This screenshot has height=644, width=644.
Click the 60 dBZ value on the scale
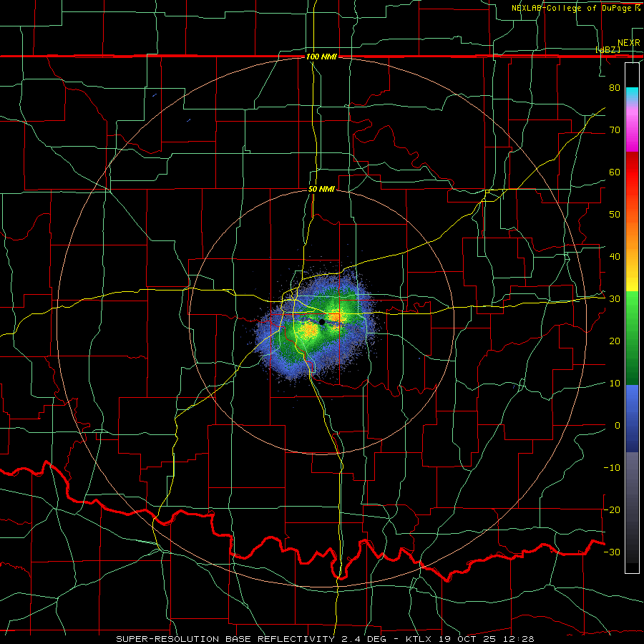click(615, 172)
